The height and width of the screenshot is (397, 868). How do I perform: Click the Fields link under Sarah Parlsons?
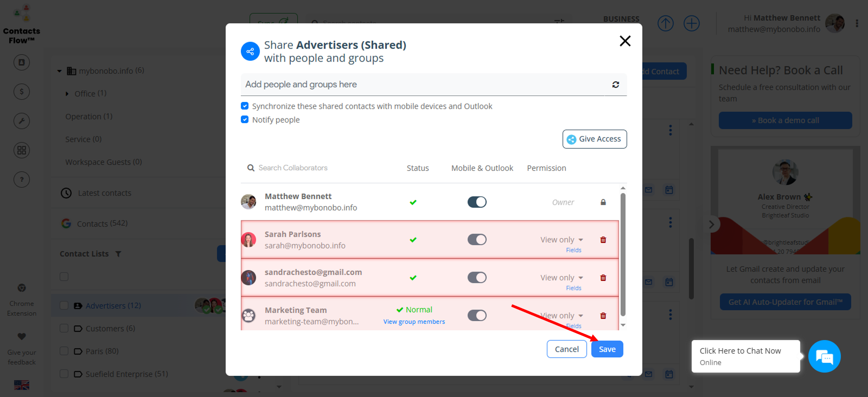pyautogui.click(x=573, y=250)
